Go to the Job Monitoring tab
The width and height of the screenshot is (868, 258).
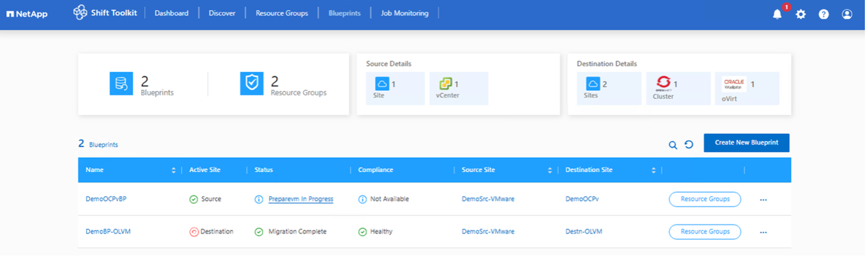(406, 13)
